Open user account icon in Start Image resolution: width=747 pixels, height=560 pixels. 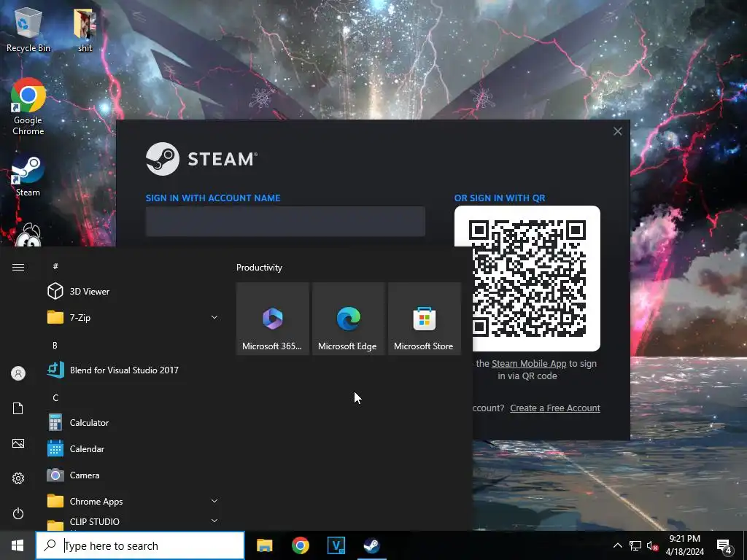coord(18,373)
